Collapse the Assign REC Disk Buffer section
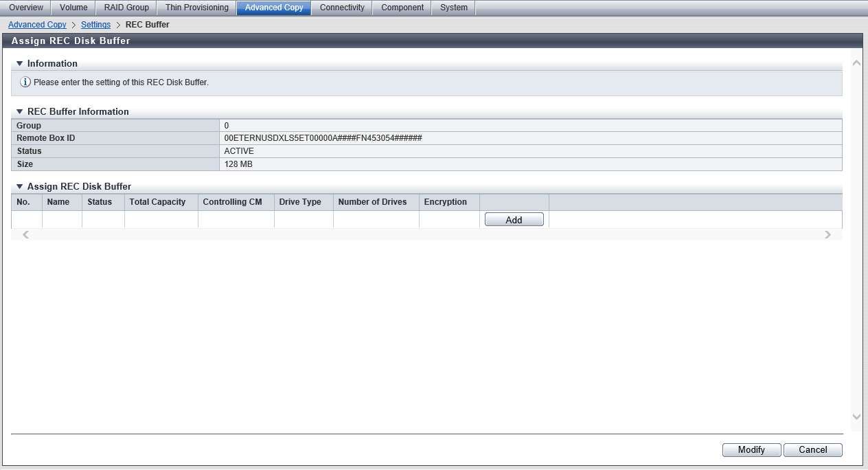Screen dimensions: 868x470 (x=20, y=186)
